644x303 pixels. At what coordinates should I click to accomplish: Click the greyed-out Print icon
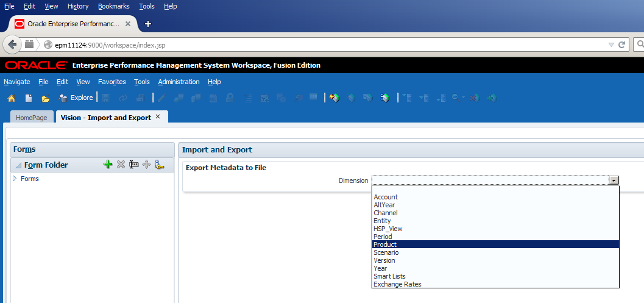coord(141,98)
